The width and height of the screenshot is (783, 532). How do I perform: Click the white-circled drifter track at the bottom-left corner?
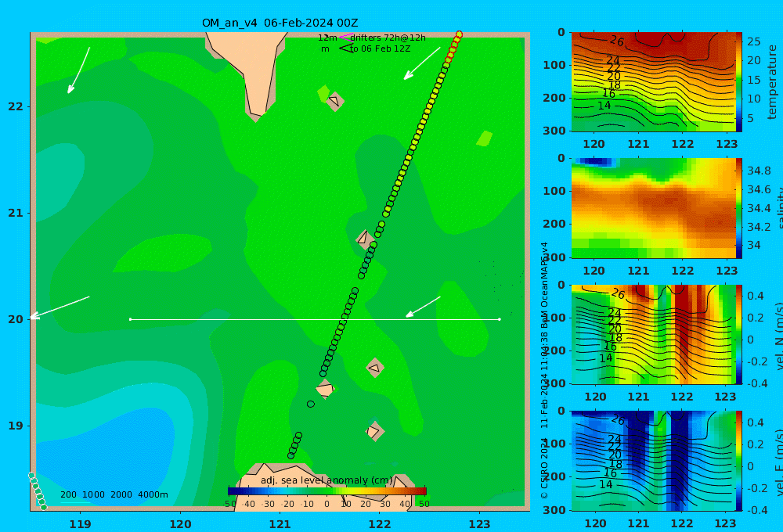coord(38,491)
